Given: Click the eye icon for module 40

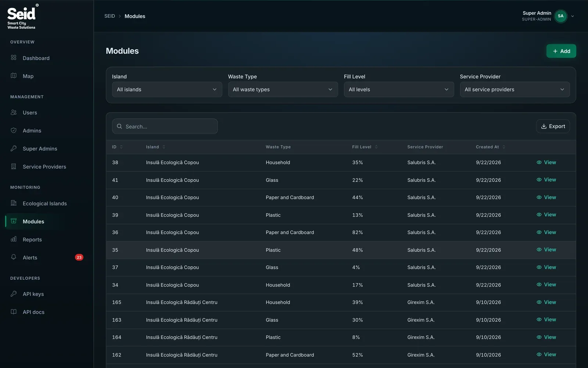Looking at the screenshot, I should 539,197.
